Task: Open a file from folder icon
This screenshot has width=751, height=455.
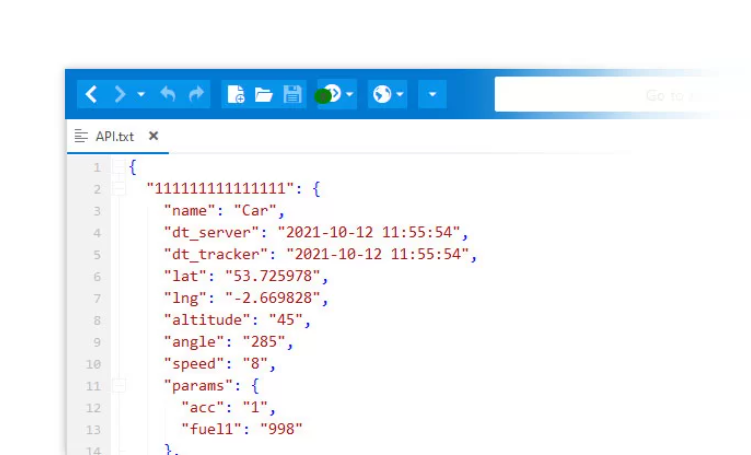Action: (263, 95)
